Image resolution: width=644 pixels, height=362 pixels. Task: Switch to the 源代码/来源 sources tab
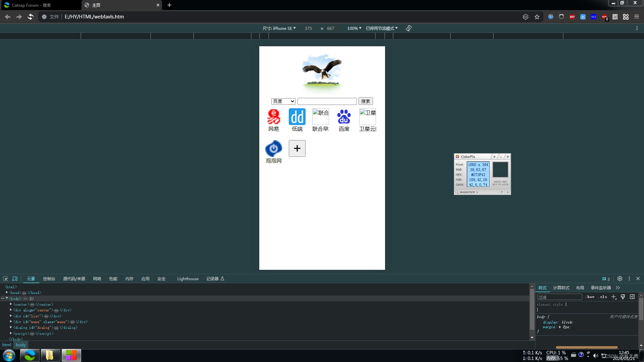[x=74, y=279]
